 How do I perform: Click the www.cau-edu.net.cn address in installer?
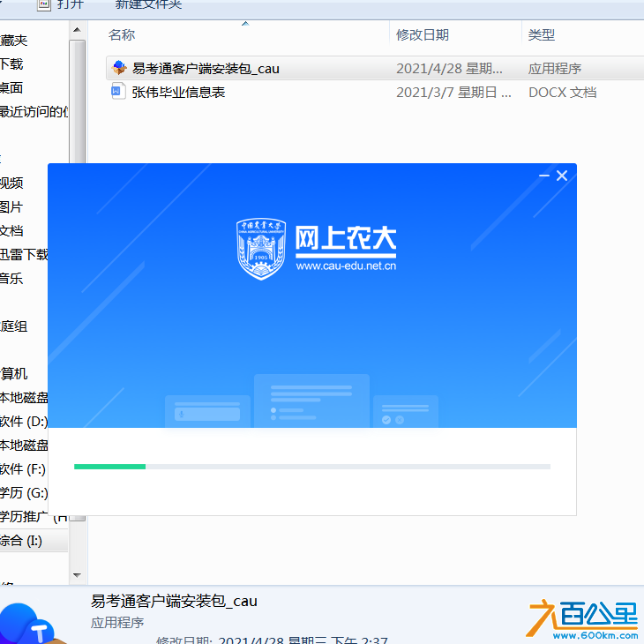(346, 266)
